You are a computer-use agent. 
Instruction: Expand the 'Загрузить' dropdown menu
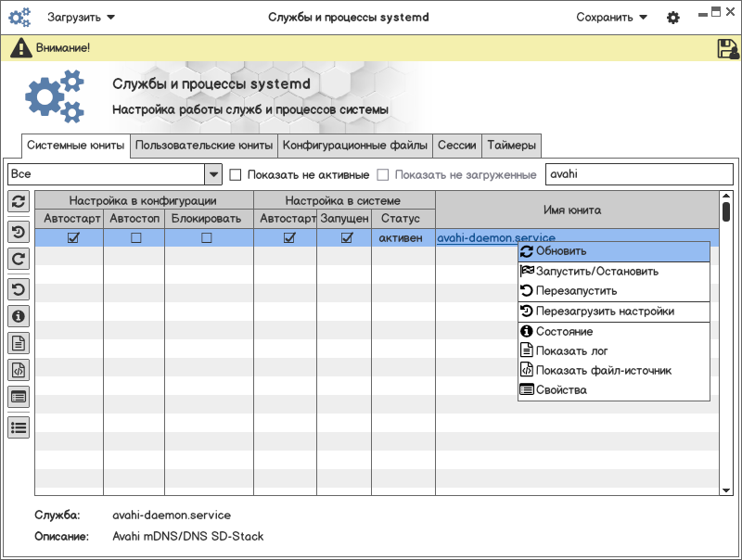(82, 17)
